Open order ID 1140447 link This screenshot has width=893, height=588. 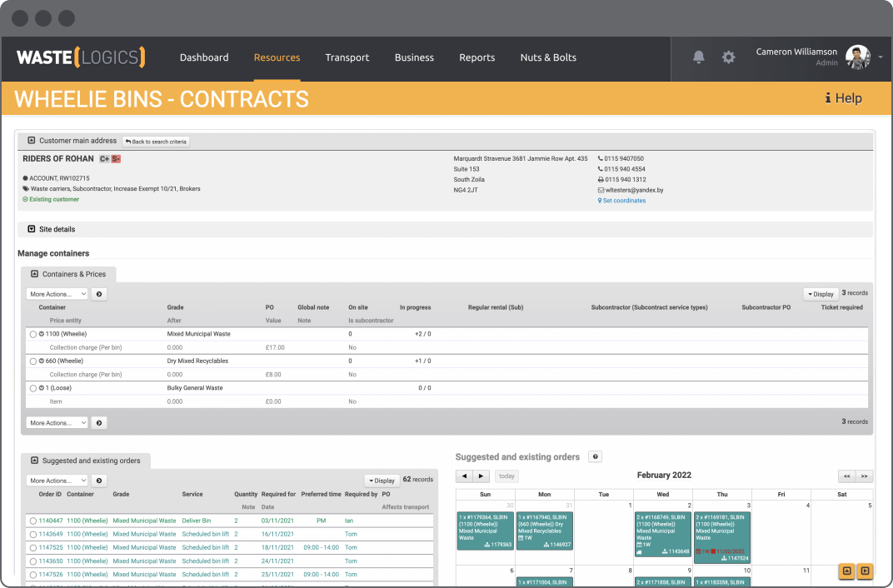51,521
